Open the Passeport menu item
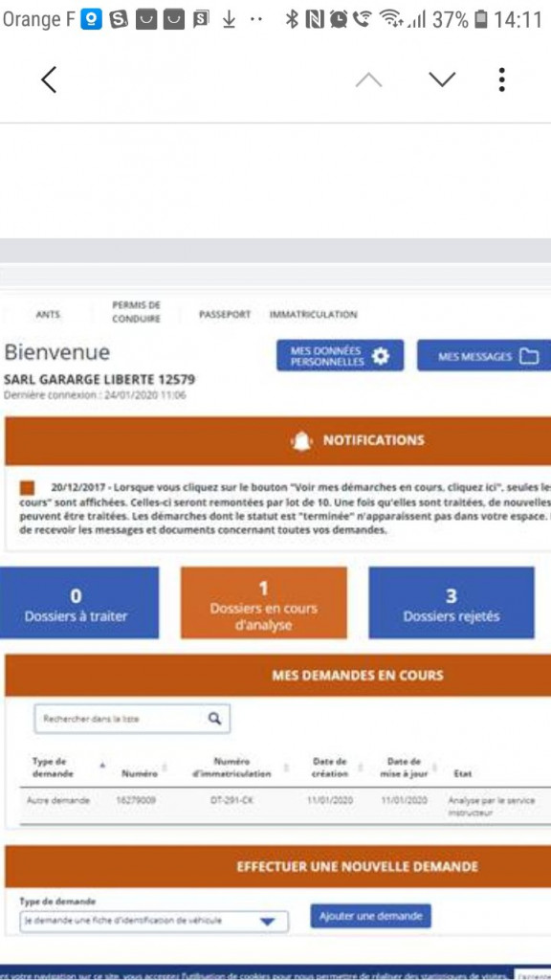The width and height of the screenshot is (551, 980). (x=224, y=314)
